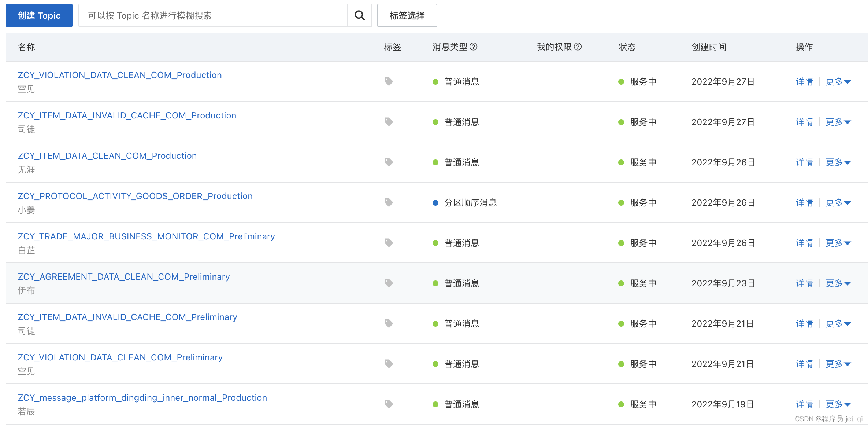Click tag icon for ZCY_VIOLATION_DATA_CLEAN_COM_Preliminary
The width and height of the screenshot is (868, 426).
(389, 364)
